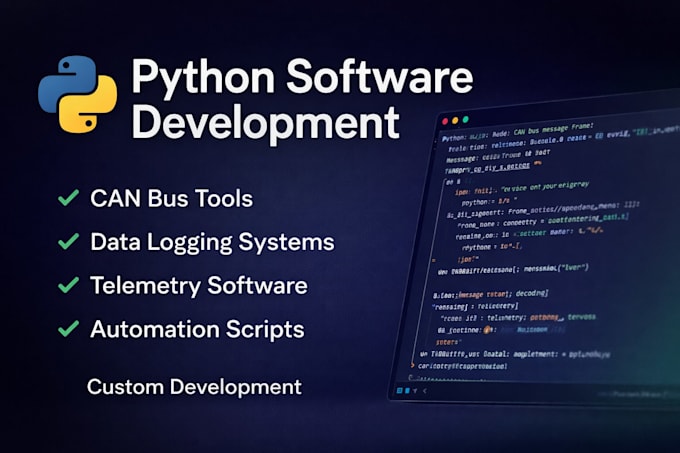Minimize the code editor using the yellow dot

point(455,121)
